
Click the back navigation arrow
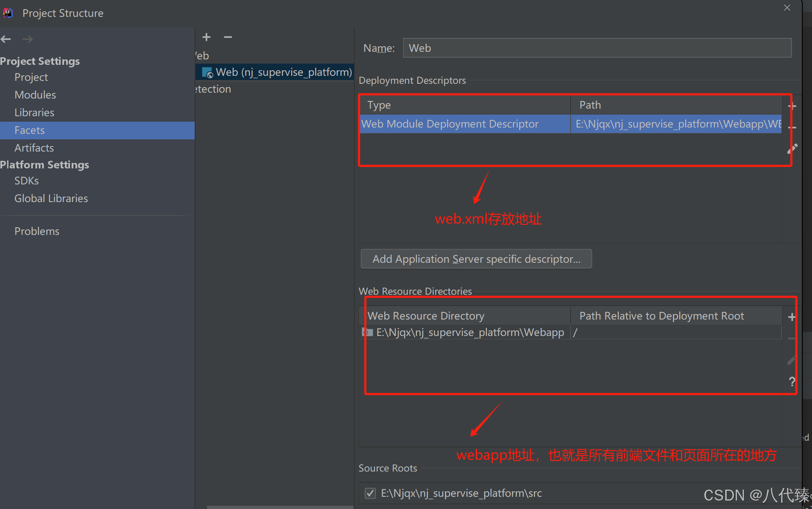tap(6, 39)
